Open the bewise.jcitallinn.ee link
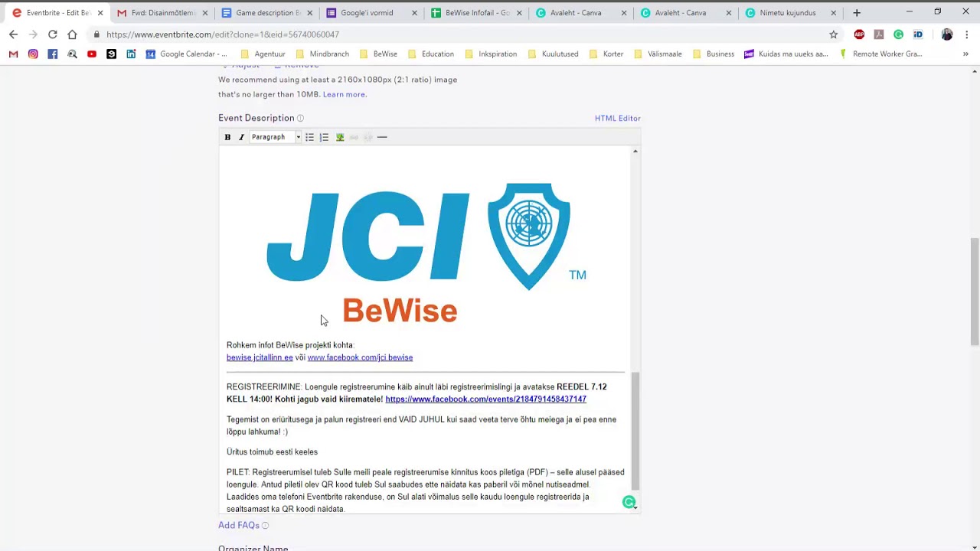The width and height of the screenshot is (980, 551). pyautogui.click(x=260, y=357)
